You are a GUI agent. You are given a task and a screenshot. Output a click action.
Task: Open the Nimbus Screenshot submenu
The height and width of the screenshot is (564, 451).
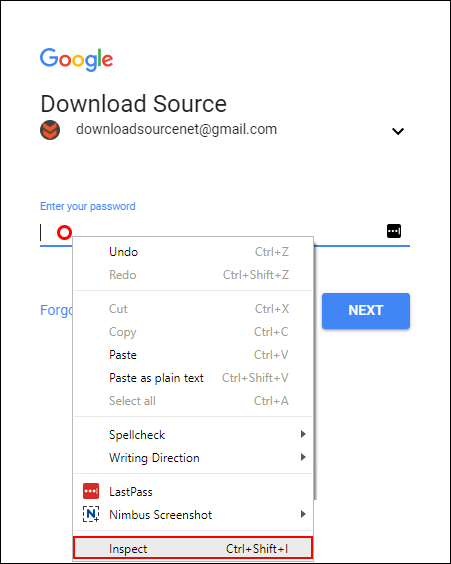pyautogui.click(x=193, y=514)
